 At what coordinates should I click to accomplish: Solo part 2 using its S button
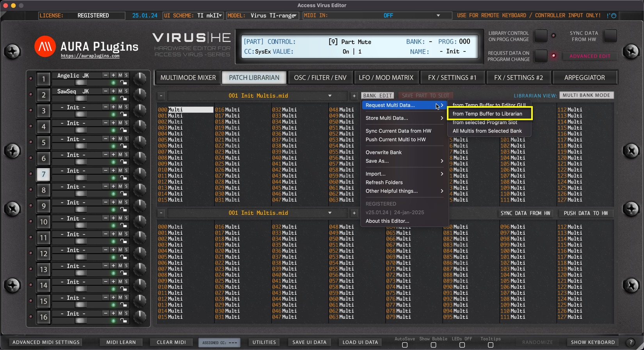(x=126, y=91)
